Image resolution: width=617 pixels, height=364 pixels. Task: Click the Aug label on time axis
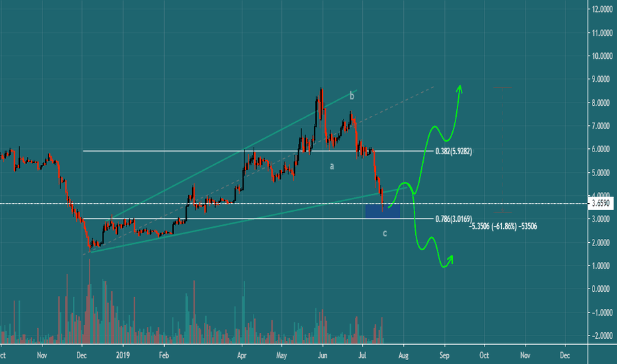[403, 355]
